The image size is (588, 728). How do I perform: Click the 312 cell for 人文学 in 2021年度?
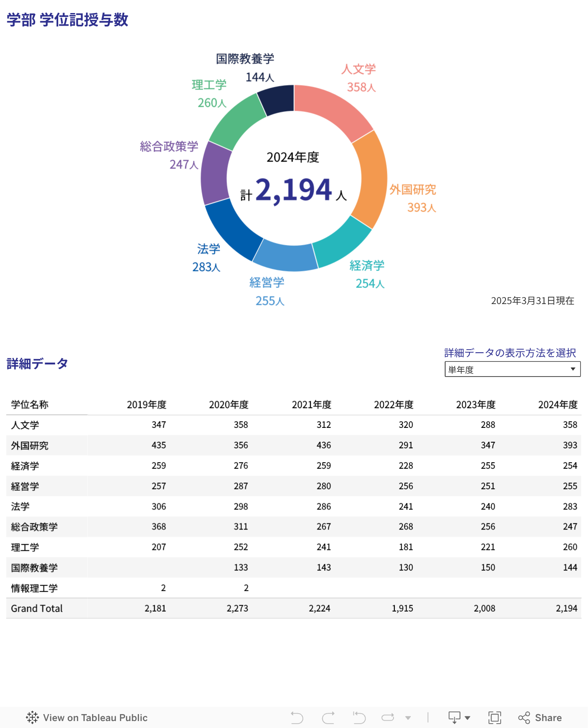pyautogui.click(x=324, y=425)
